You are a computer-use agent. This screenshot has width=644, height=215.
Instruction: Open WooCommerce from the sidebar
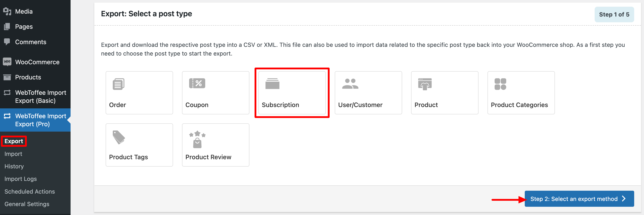37,62
